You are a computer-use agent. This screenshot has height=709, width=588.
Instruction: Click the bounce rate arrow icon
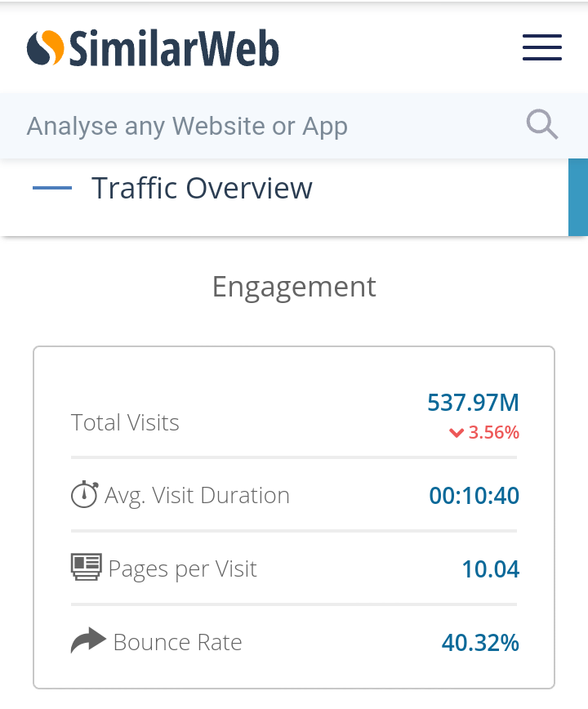click(88, 640)
